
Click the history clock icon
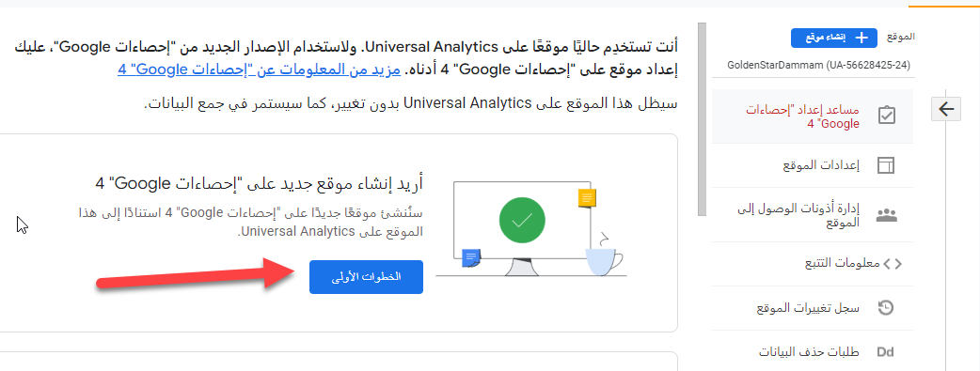(x=886, y=307)
